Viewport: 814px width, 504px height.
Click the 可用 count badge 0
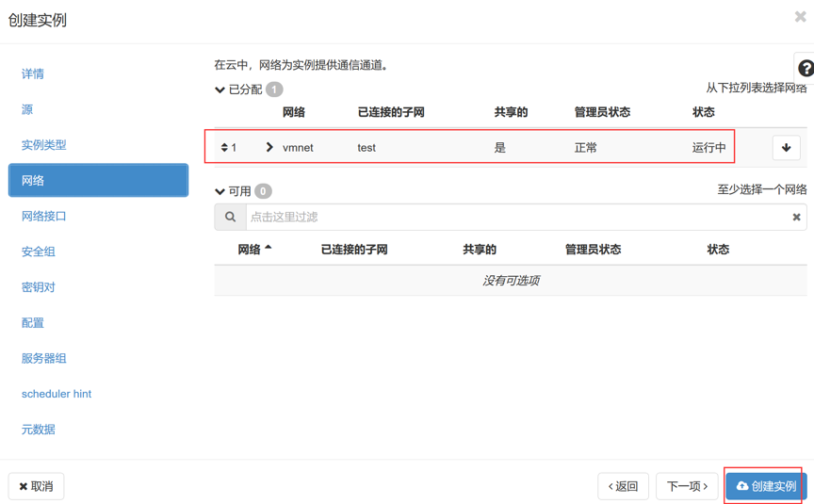[x=263, y=191]
